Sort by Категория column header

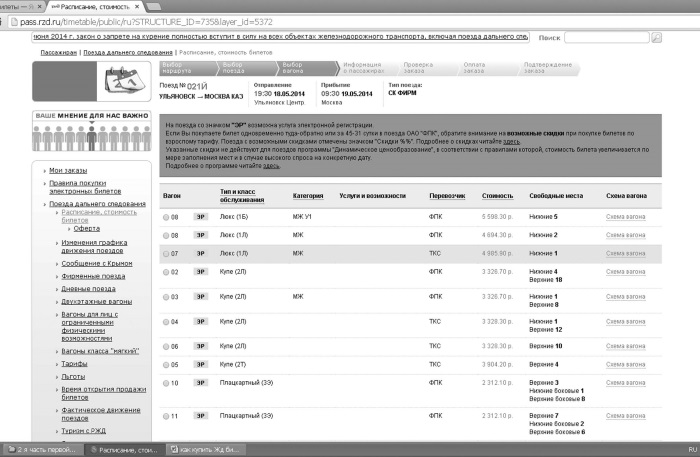(308, 196)
